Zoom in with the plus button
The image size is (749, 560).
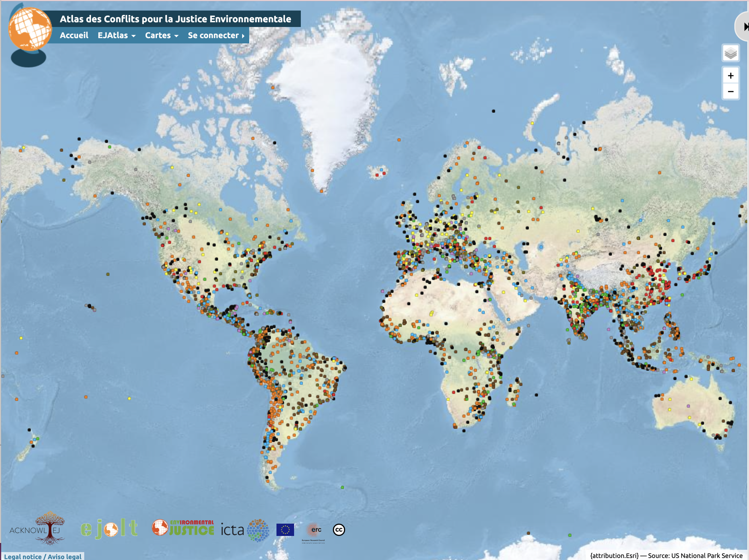click(x=730, y=76)
